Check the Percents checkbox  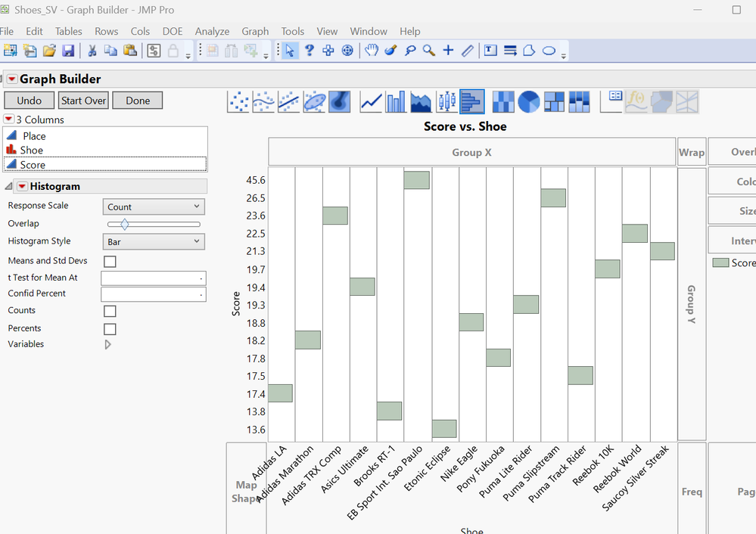click(110, 329)
